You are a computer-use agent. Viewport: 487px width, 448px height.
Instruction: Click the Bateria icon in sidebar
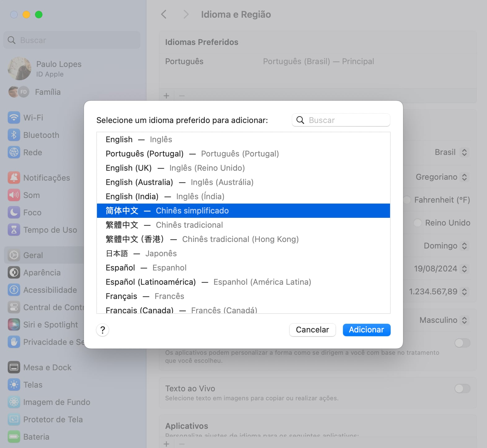click(x=14, y=437)
